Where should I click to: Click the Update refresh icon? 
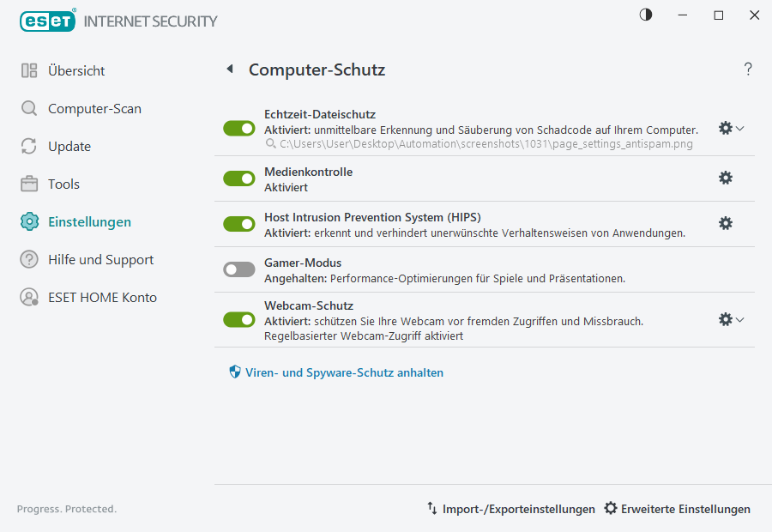(x=29, y=147)
